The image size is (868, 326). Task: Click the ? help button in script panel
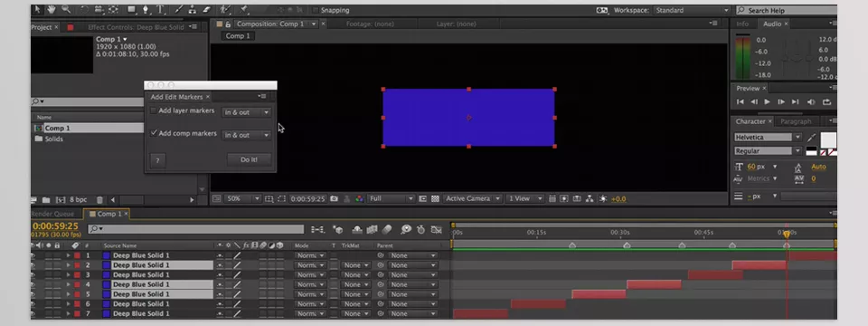point(157,161)
